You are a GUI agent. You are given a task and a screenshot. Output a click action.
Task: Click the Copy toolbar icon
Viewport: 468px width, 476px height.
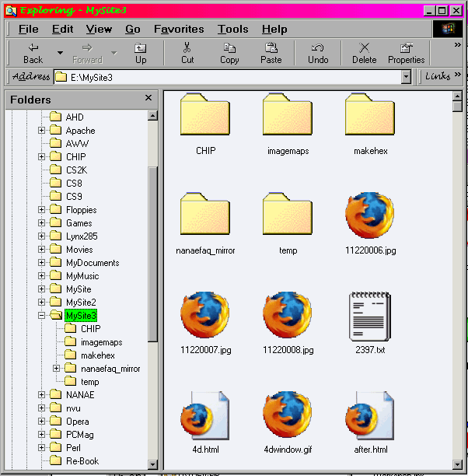point(229,53)
